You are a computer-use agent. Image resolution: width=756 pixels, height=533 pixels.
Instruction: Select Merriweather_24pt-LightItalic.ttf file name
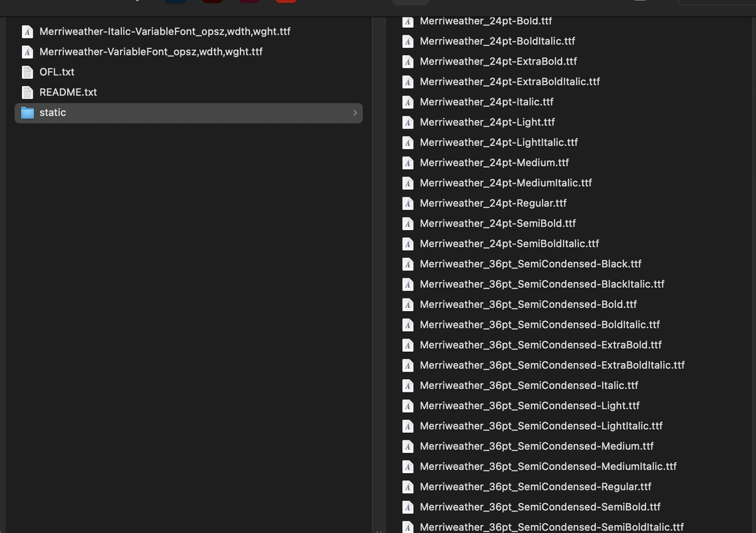[499, 142]
